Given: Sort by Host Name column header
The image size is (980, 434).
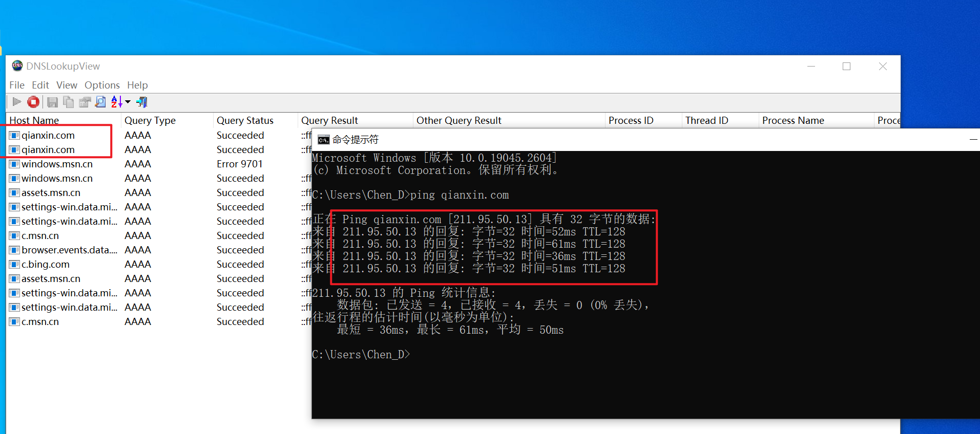Looking at the screenshot, I should pos(34,120).
